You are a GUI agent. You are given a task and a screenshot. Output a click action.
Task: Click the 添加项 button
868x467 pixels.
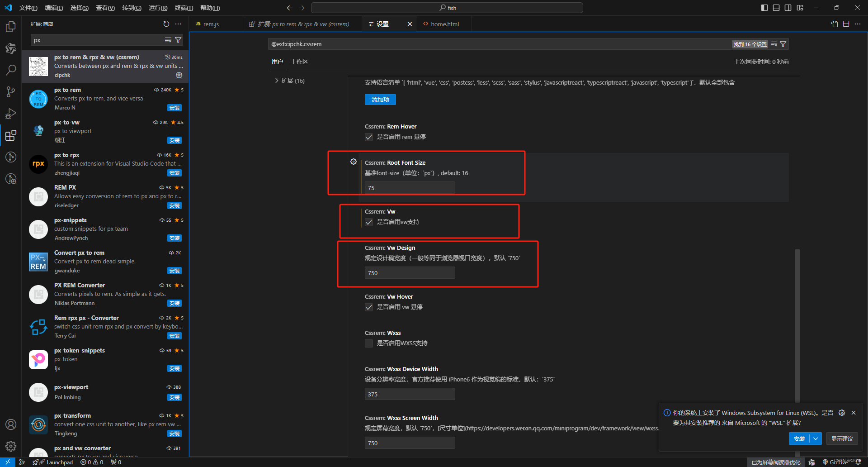click(380, 100)
